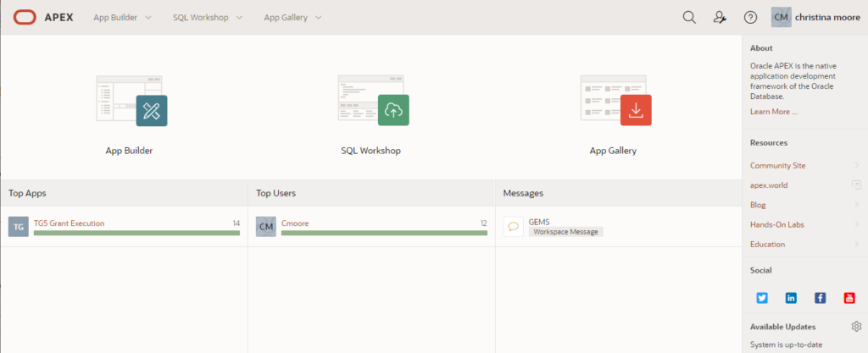
Task: Open the YouTube social icon
Action: point(849,298)
